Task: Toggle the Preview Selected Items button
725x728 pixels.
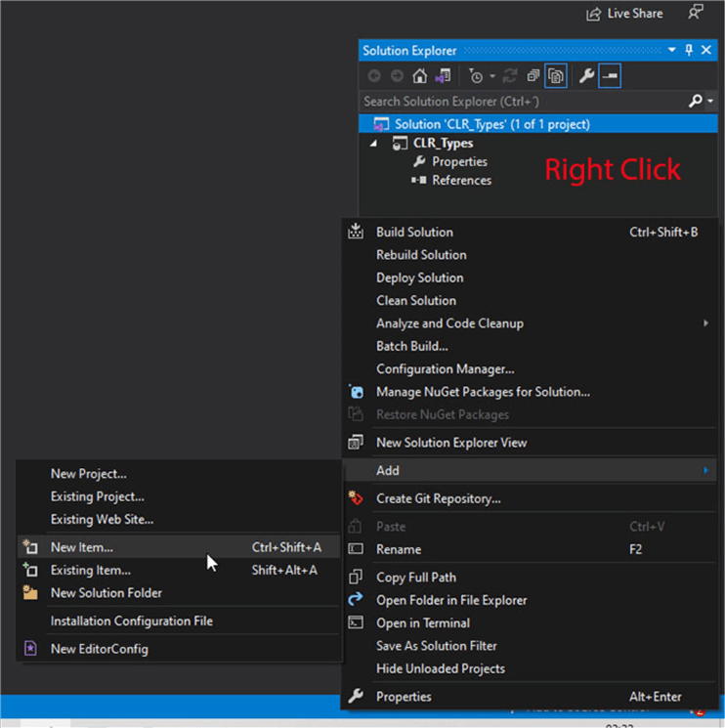Action: (x=610, y=76)
